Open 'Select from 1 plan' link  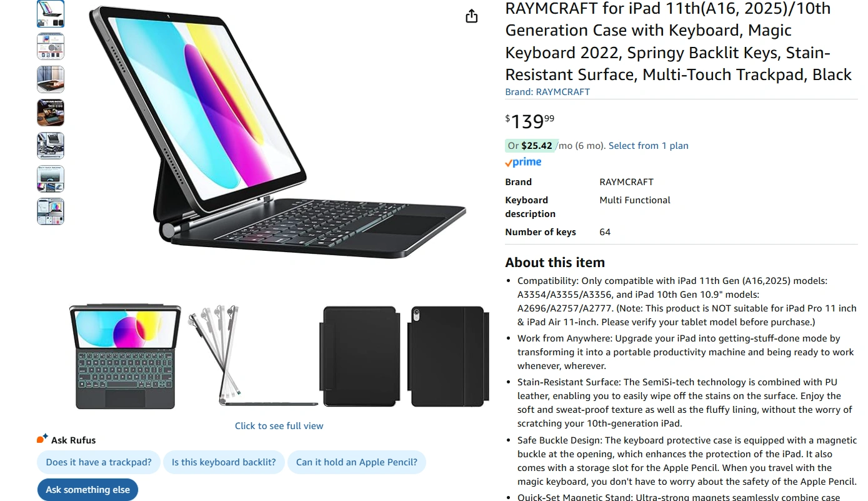[x=649, y=146]
